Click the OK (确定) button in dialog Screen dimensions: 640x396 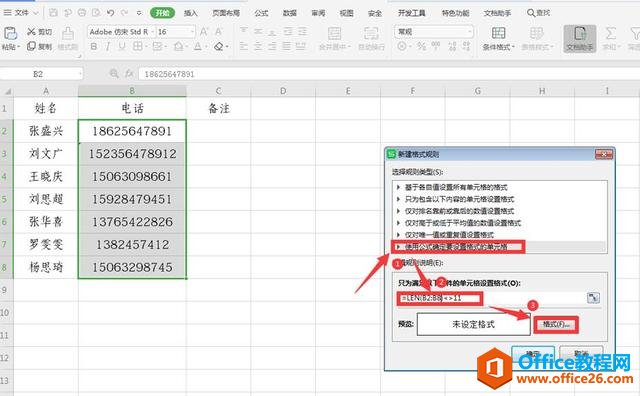point(533,354)
